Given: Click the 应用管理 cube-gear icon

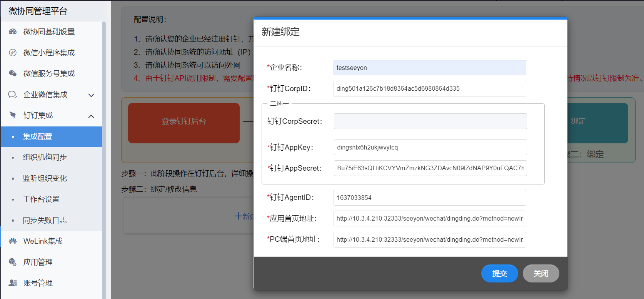Looking at the screenshot, I should pos(13,262).
